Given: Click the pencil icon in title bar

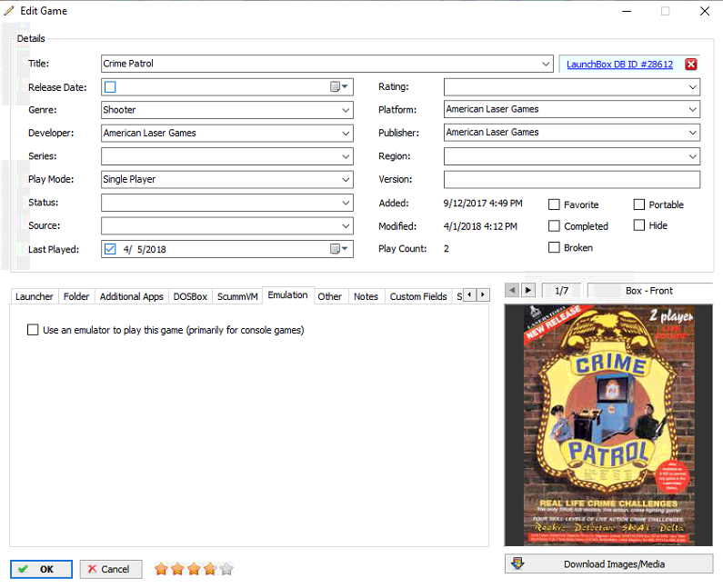Looking at the screenshot, I should (x=9, y=11).
